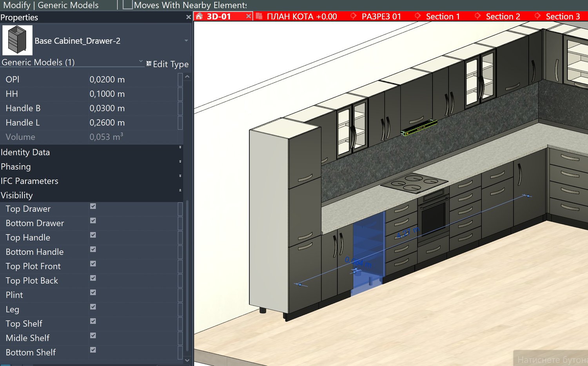Viewport: 588px width, 366px height.
Task: Click the Edit Type icon
Action: (x=149, y=64)
